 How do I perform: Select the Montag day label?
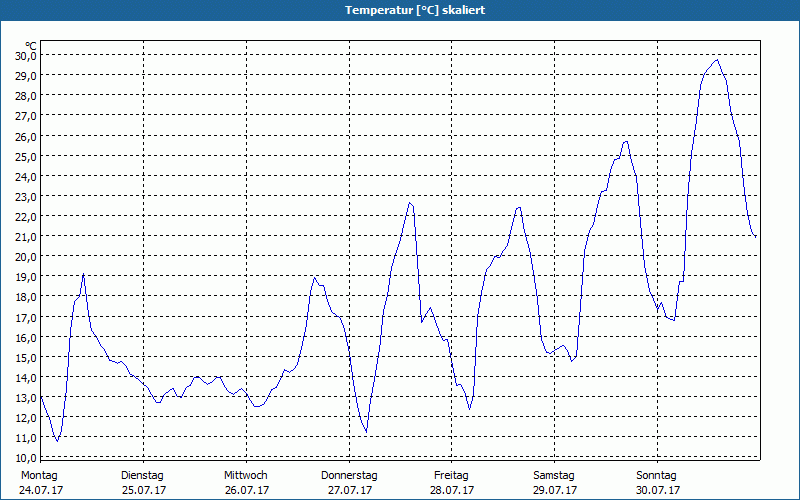pyautogui.click(x=39, y=476)
